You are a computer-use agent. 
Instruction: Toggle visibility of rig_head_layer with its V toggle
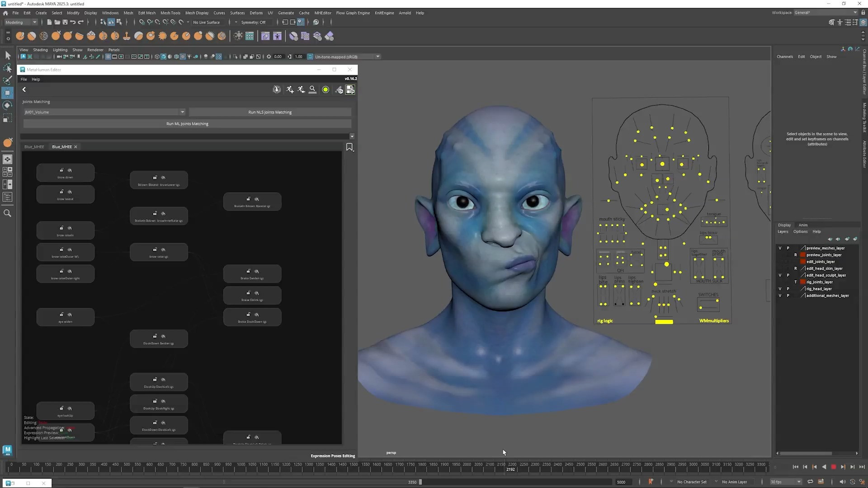[779, 288]
